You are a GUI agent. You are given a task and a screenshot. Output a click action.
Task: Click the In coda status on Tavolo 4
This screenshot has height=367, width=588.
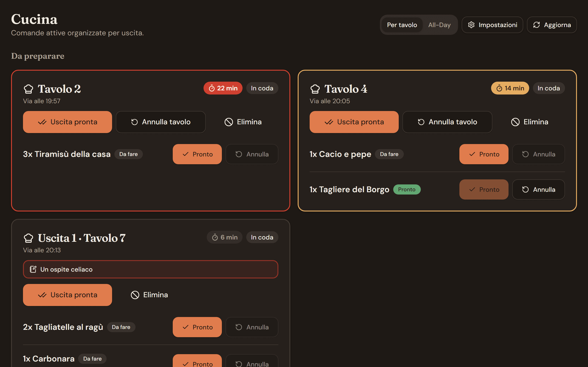click(x=549, y=88)
